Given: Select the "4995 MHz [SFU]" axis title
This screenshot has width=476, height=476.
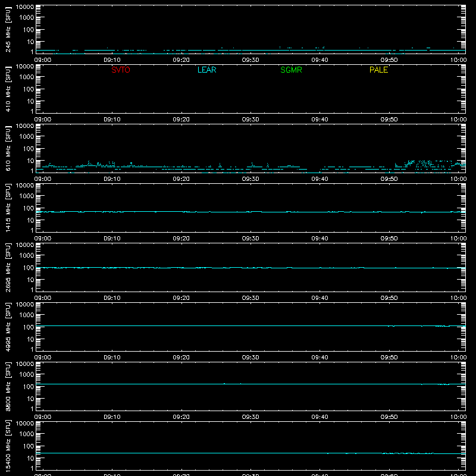Looking at the screenshot, I should (x=8, y=327).
